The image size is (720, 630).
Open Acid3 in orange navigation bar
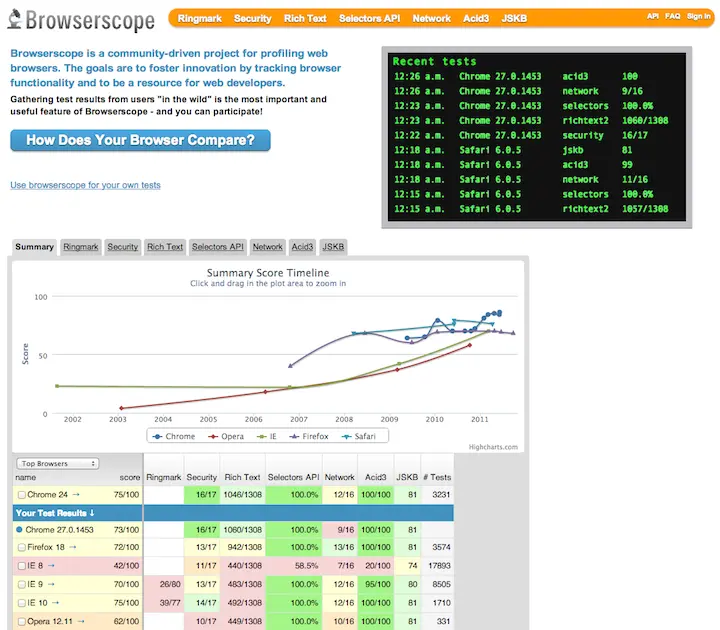(476, 18)
